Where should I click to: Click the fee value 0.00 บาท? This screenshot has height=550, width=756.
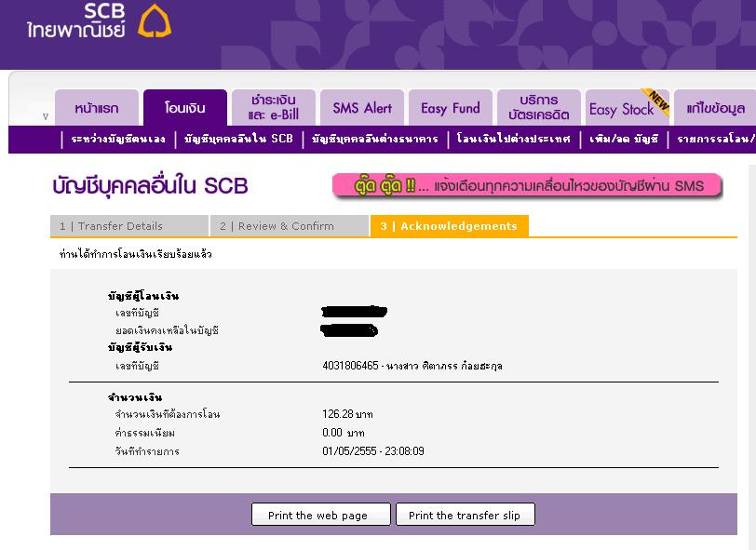[x=344, y=433]
